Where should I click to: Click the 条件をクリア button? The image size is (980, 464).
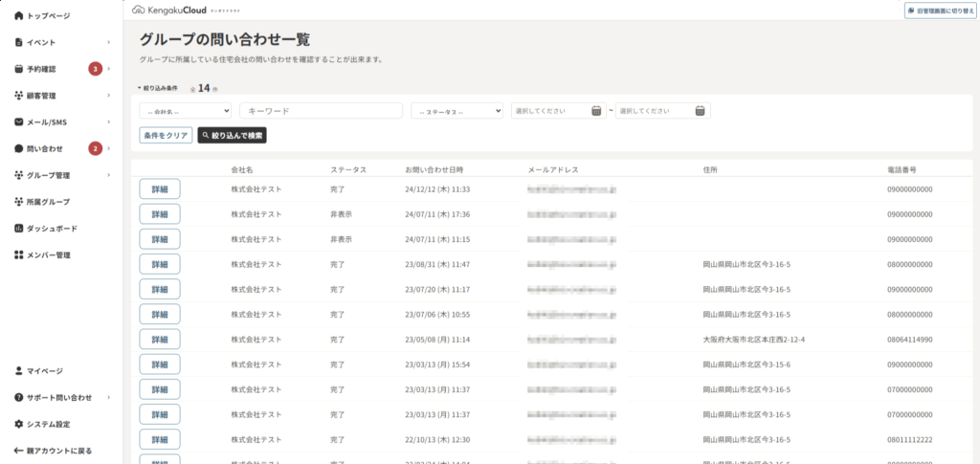(x=166, y=136)
